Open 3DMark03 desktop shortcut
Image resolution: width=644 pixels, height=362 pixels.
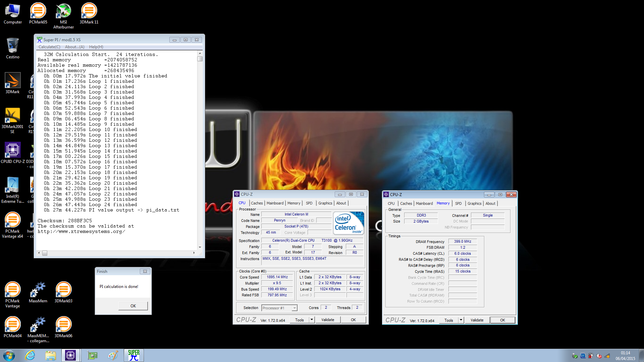point(63,292)
